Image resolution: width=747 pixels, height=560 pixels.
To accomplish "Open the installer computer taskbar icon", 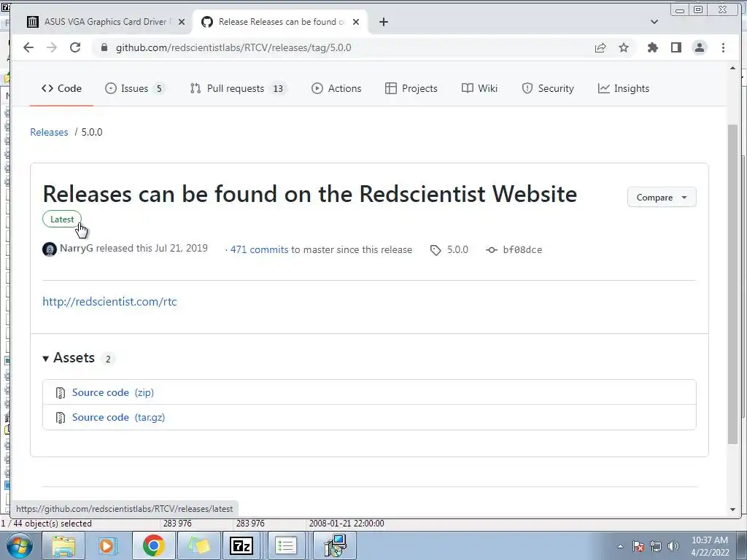I will pyautogui.click(x=336, y=545).
